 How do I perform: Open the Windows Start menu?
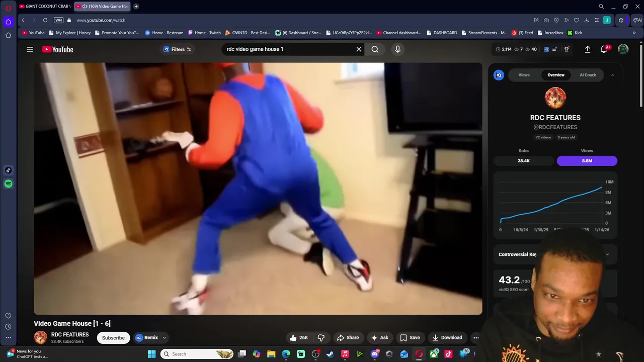coord(151,354)
